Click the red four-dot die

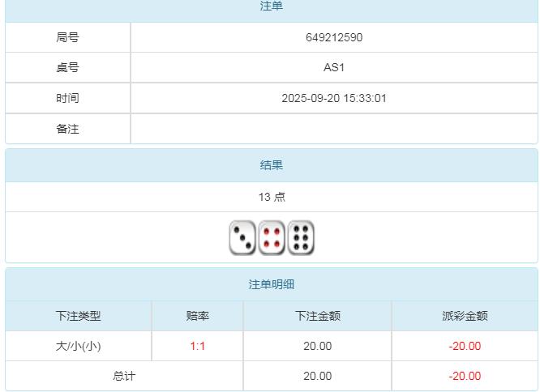click(x=272, y=238)
